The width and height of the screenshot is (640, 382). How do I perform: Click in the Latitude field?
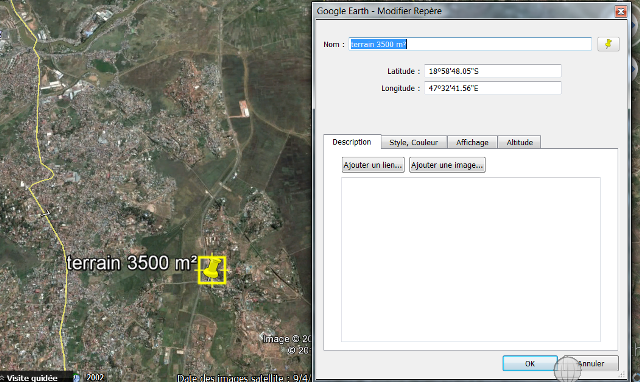(x=493, y=71)
